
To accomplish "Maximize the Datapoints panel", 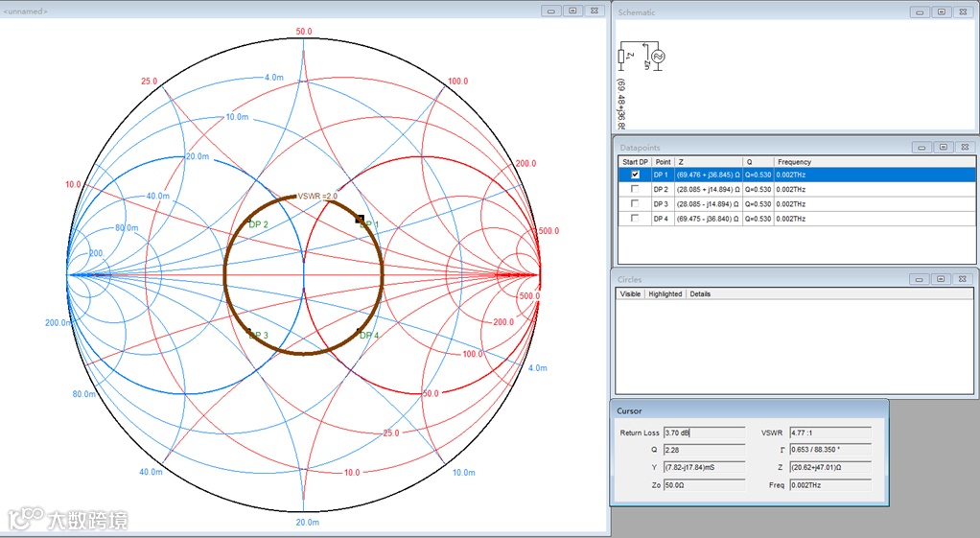I will click(943, 147).
